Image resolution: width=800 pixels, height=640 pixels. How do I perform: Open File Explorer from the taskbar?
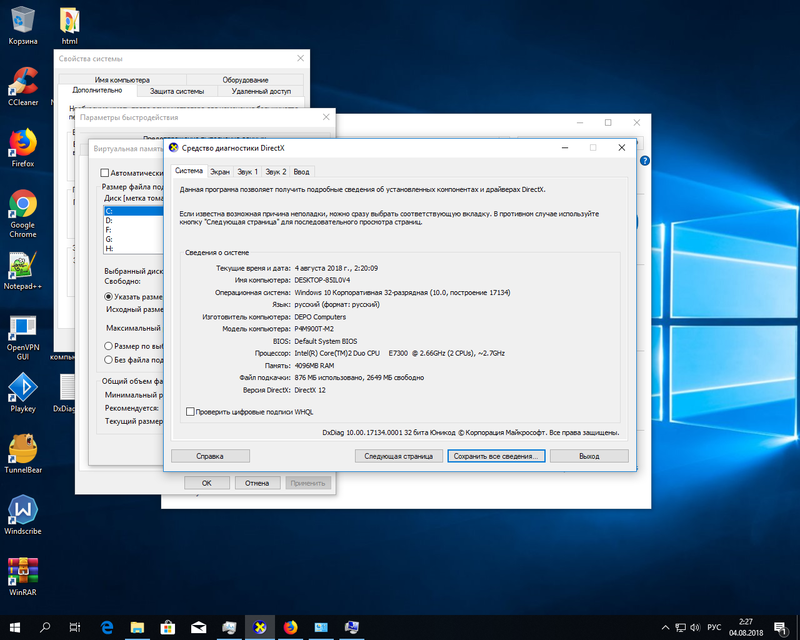tap(137, 627)
